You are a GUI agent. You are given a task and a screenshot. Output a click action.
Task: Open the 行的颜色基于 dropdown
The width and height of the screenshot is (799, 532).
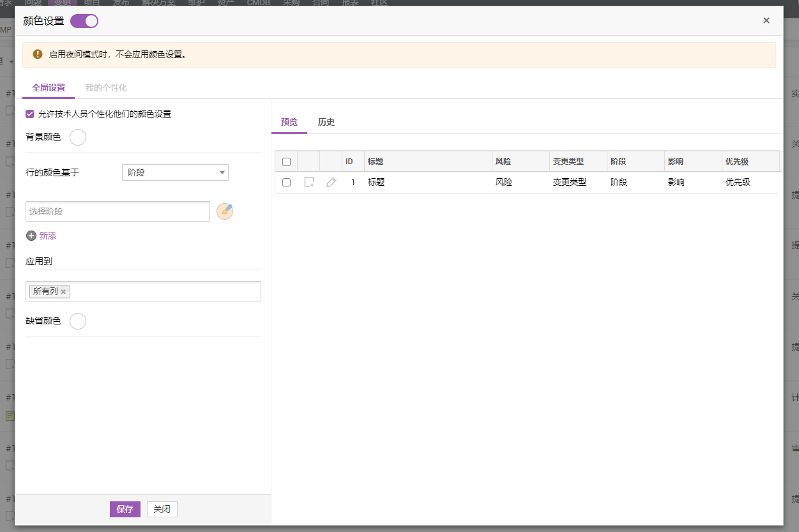[x=175, y=172]
